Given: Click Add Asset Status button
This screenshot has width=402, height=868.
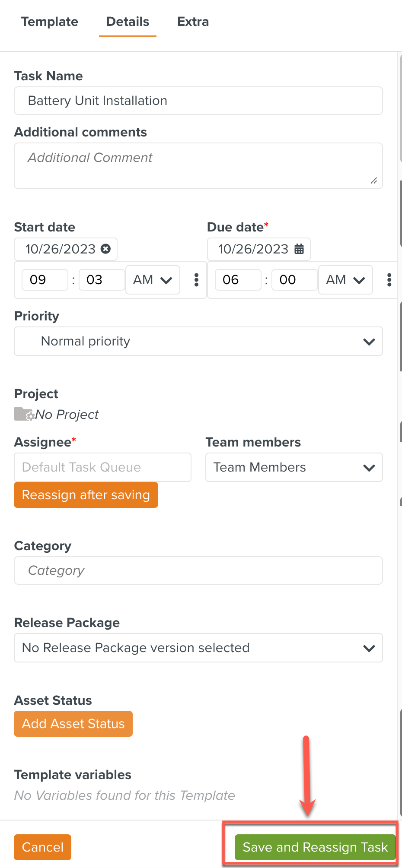Looking at the screenshot, I should click(73, 724).
